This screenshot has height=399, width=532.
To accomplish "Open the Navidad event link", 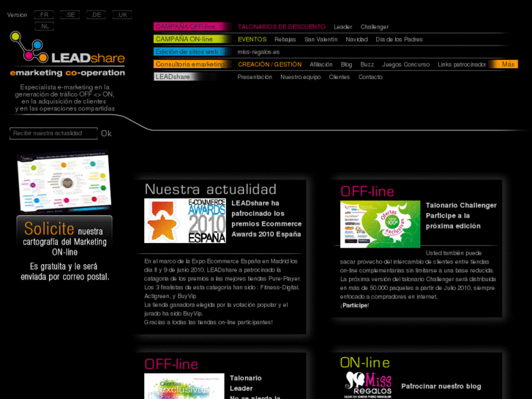I will click(356, 40).
